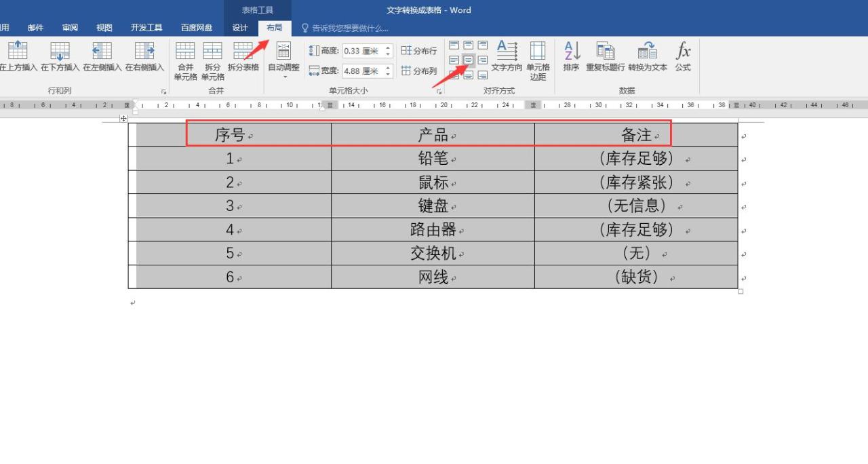This screenshot has width=868, height=464.
Task: Open the View (视图) tab
Action: [x=104, y=28]
